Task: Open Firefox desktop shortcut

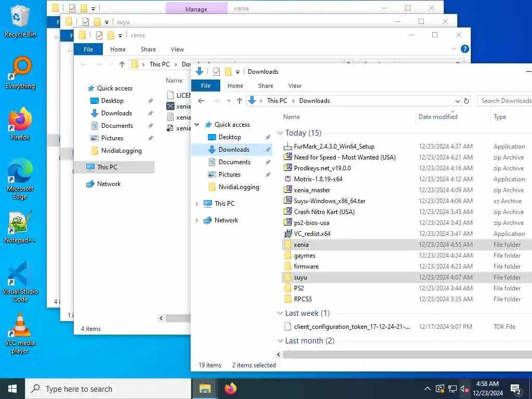Action: [x=20, y=124]
